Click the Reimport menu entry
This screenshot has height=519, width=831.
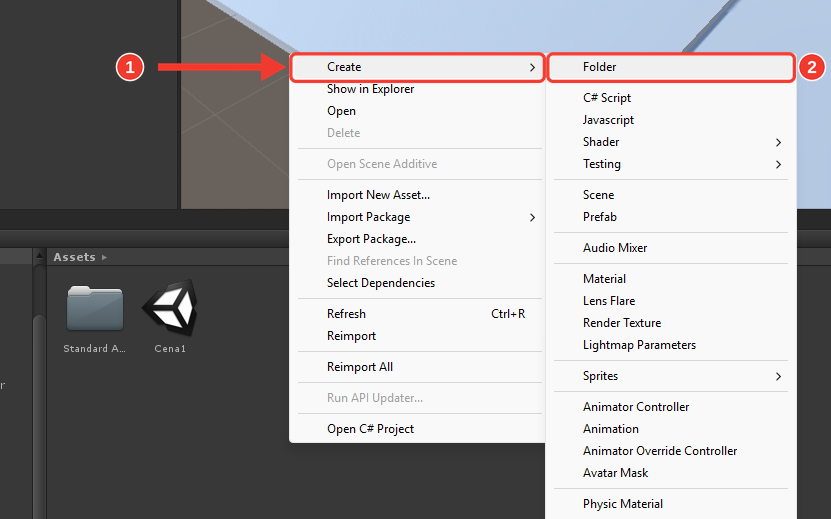click(x=418, y=336)
